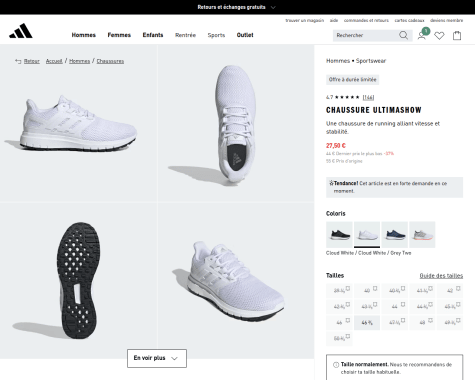Click the info icon next to Taille normalement
Viewport: 475px width, 380px height.
pos(336,365)
